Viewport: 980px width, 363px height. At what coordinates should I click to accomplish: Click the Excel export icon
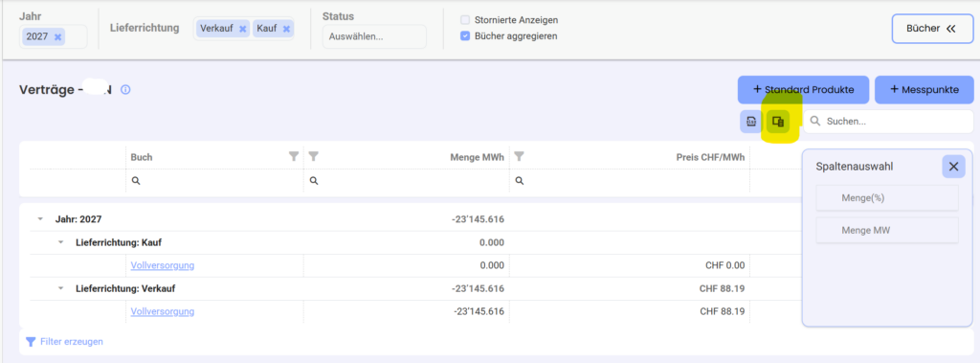(750, 122)
